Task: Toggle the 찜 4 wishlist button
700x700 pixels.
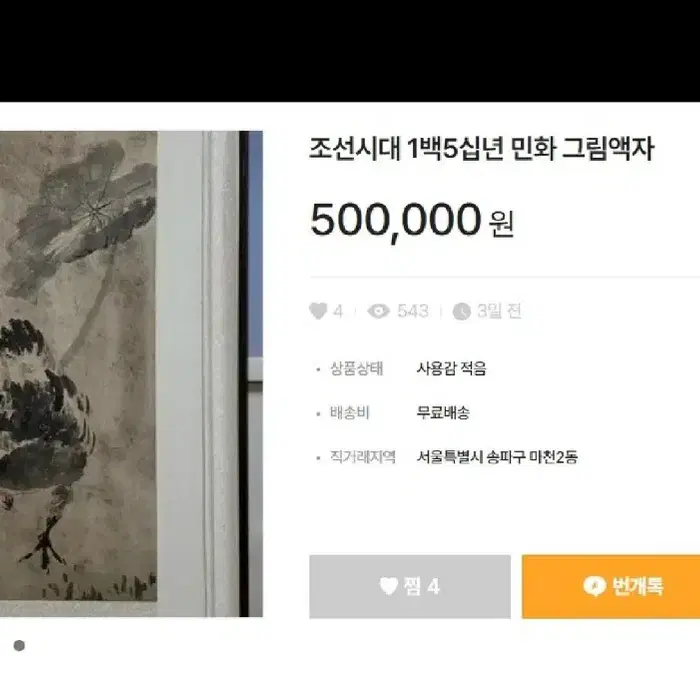Action: click(410, 587)
